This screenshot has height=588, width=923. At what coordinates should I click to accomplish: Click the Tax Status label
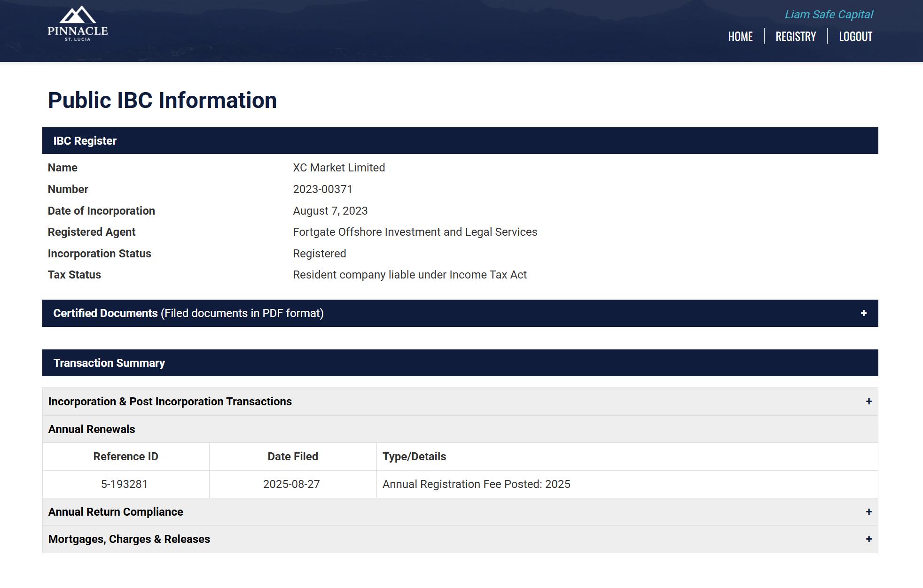74,275
